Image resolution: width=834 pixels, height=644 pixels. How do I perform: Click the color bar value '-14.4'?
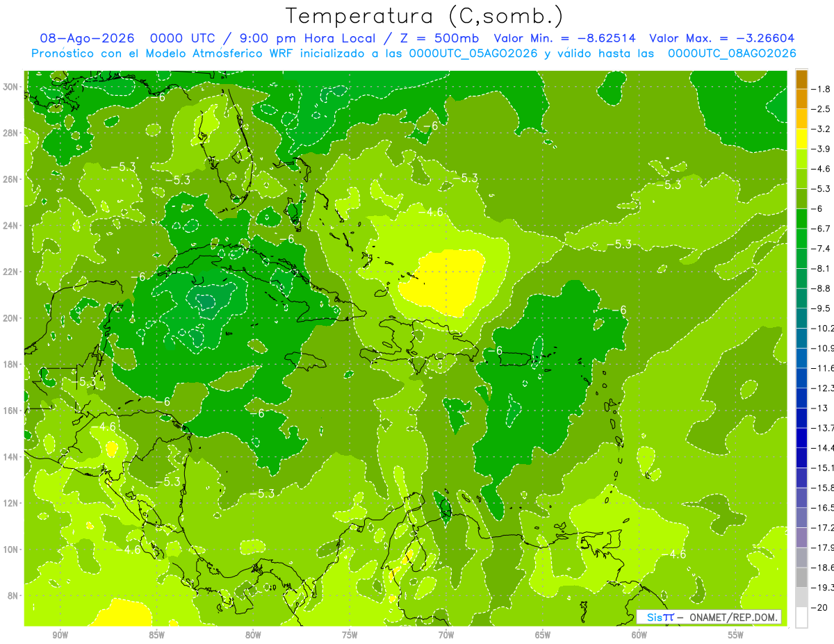click(x=823, y=447)
